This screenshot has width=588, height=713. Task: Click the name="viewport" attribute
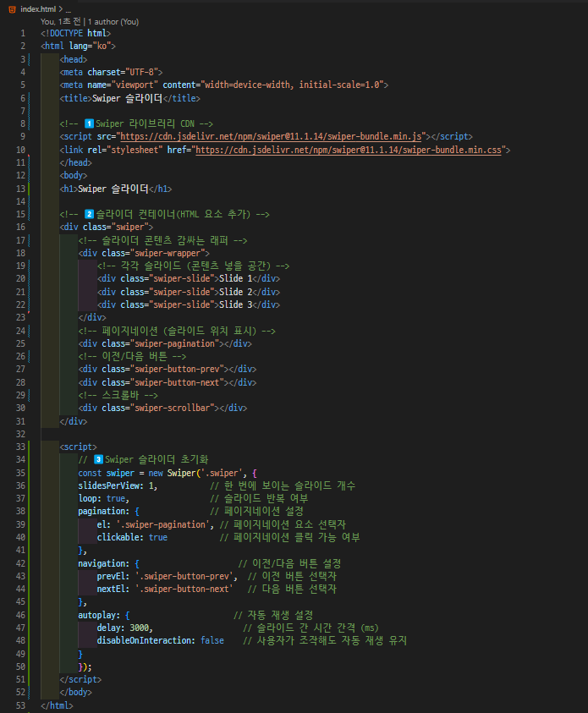point(123,85)
